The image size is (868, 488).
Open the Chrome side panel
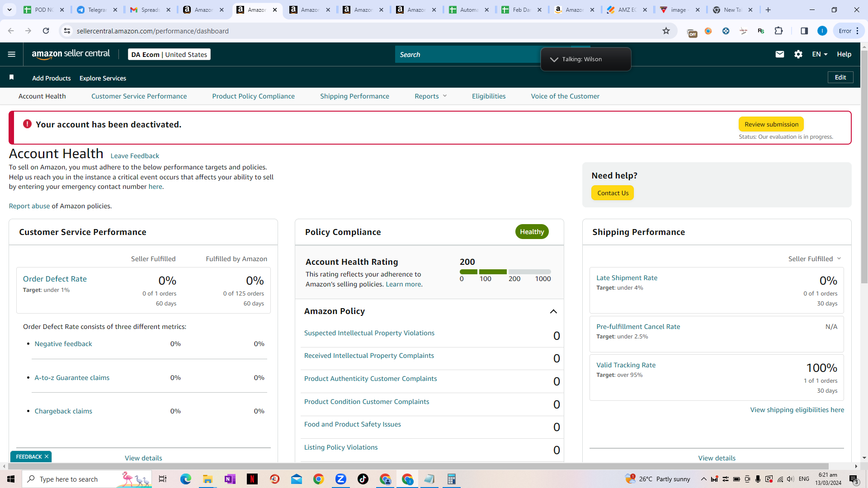tap(804, 31)
